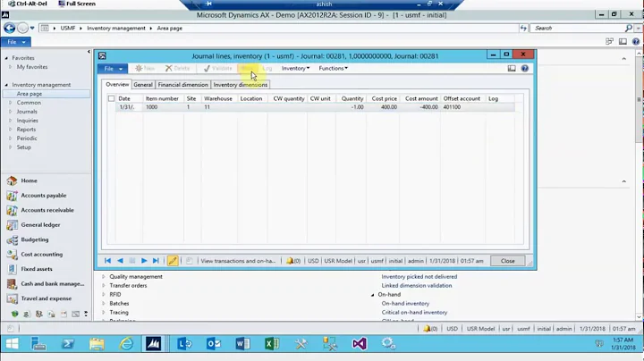
Task: Click Delete in journal toolbar
Action: [177, 69]
